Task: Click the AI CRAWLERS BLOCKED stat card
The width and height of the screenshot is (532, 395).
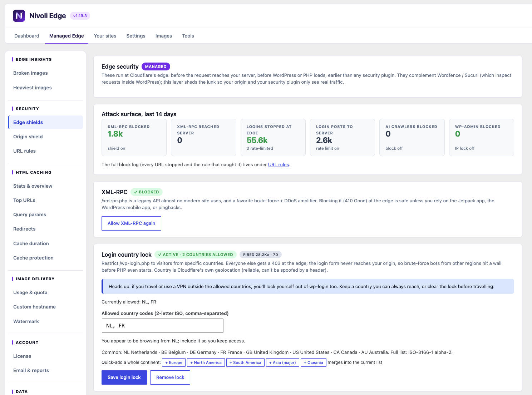Action: coord(412,138)
